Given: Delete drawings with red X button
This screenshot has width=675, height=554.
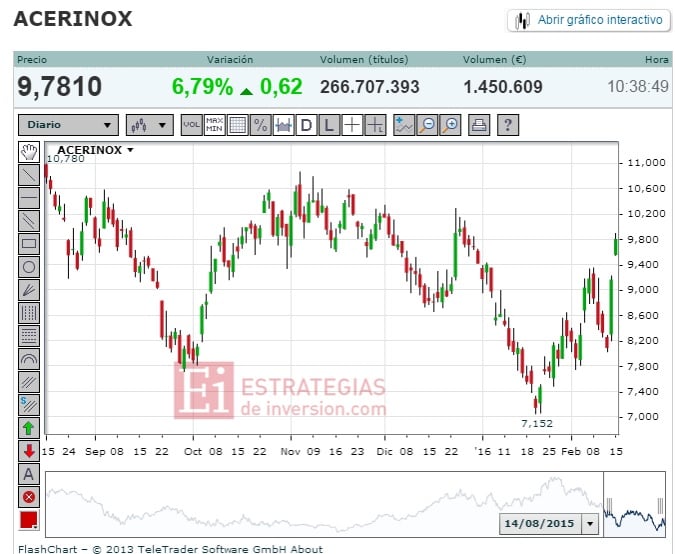Looking at the screenshot, I should click(x=29, y=497).
